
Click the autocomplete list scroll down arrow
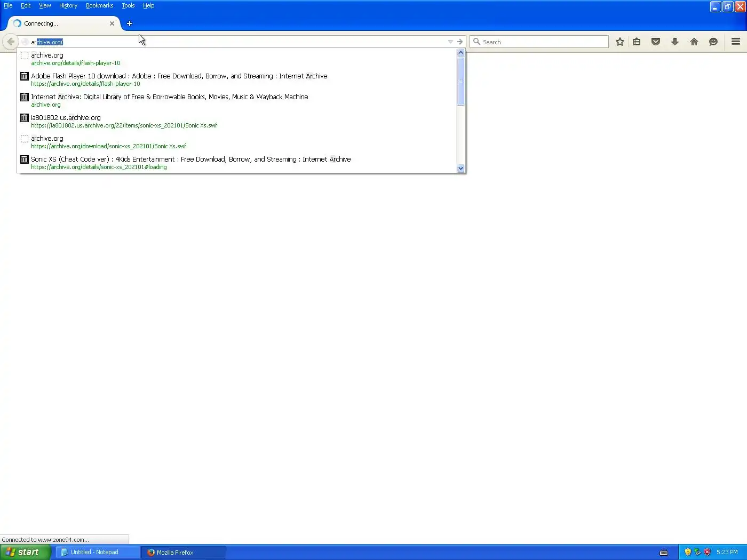click(x=461, y=169)
